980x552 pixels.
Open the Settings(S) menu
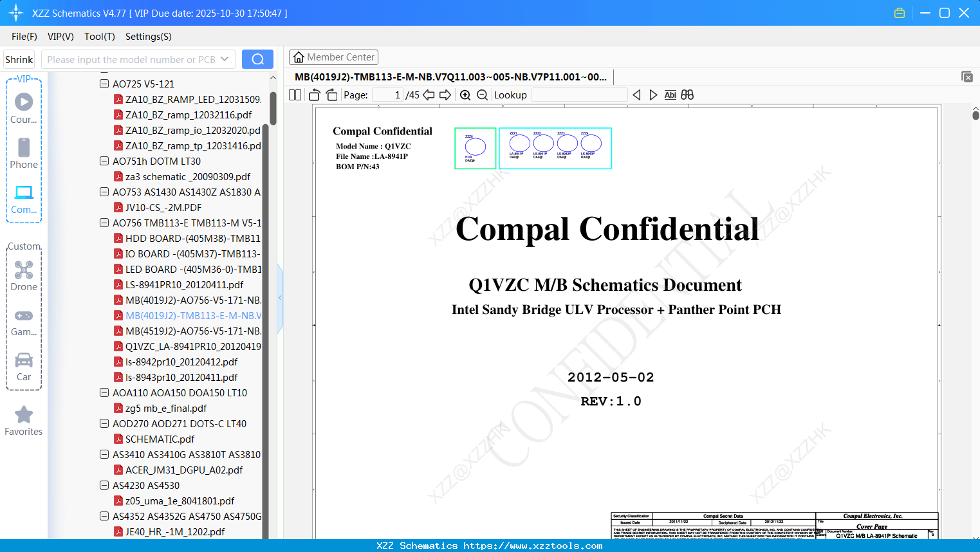coord(149,37)
